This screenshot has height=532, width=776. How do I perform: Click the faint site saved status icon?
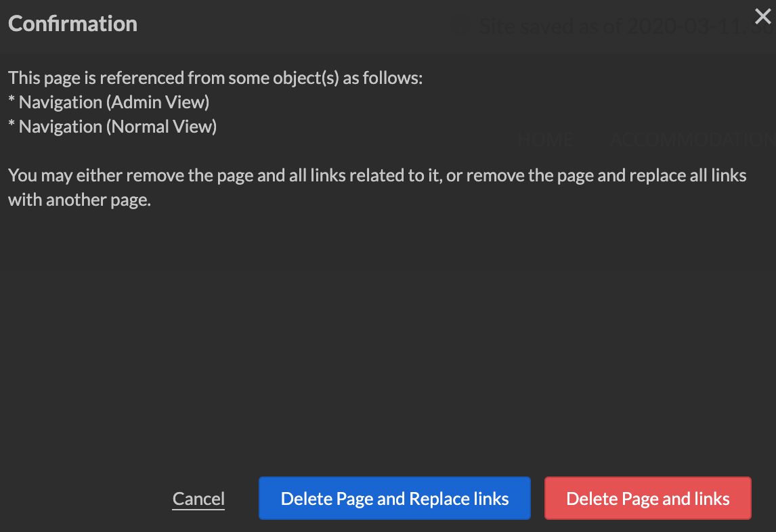(x=460, y=26)
